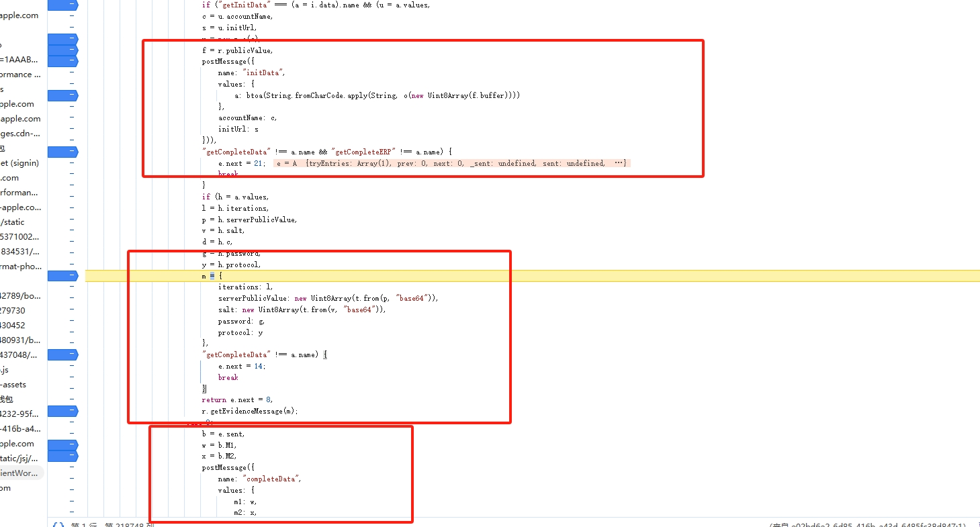Open the "437048/..." navigator entry
Screen dimensions: 980x527
tap(19, 355)
